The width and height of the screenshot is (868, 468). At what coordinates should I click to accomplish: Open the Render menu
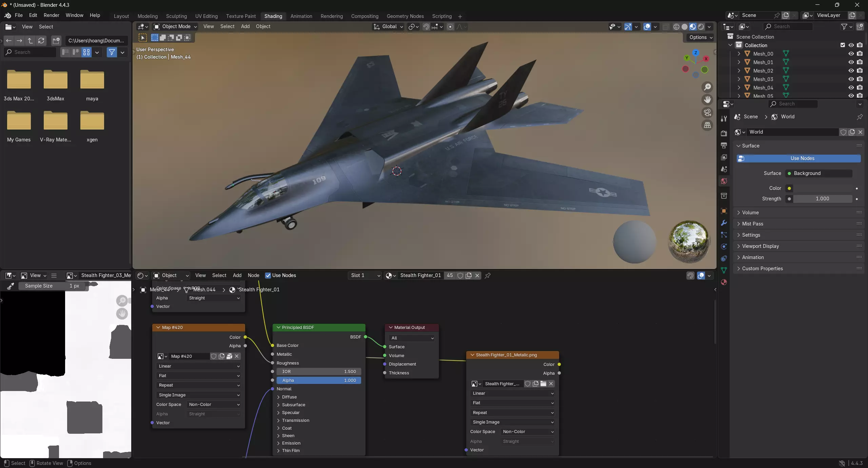click(52, 15)
